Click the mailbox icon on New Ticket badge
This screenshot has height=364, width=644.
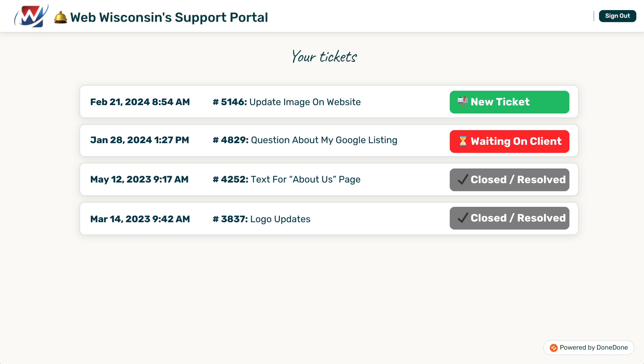pos(463,101)
